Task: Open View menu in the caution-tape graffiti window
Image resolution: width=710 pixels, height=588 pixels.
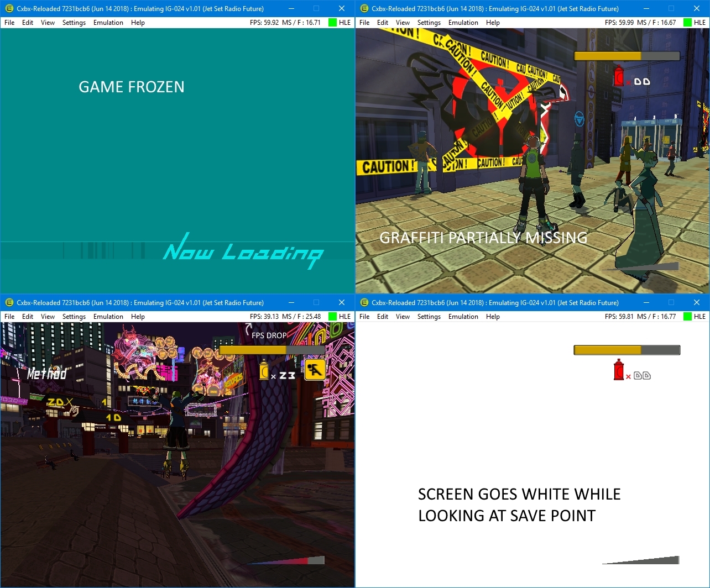Action: (403, 23)
